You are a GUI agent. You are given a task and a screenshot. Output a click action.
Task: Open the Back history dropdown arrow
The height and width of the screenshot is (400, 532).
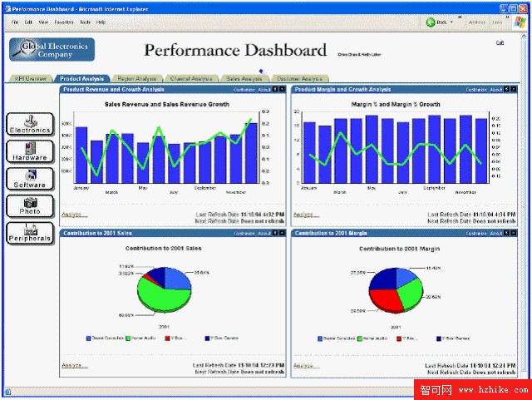[x=451, y=22]
